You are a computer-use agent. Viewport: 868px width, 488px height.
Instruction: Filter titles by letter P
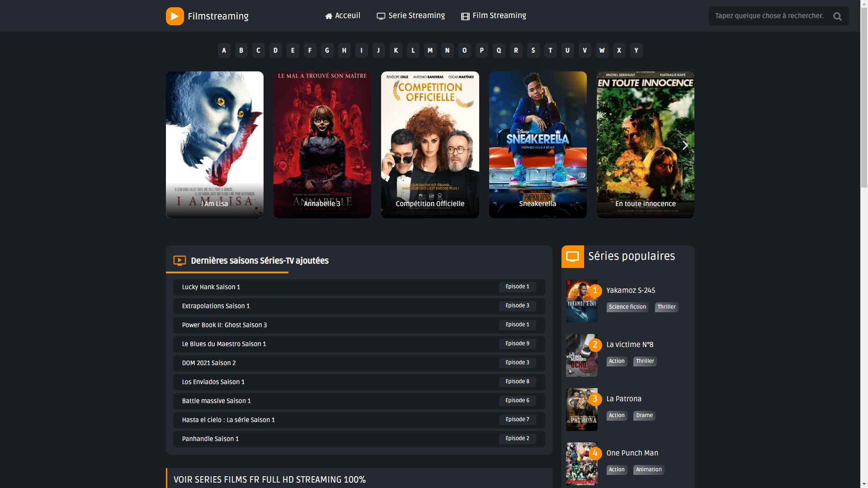click(481, 51)
